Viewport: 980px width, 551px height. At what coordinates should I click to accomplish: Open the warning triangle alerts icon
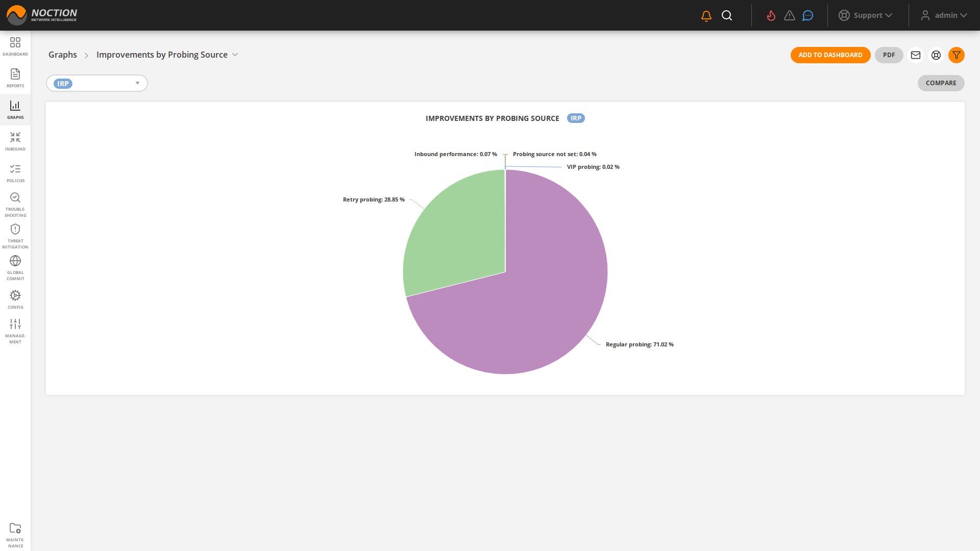[790, 16]
